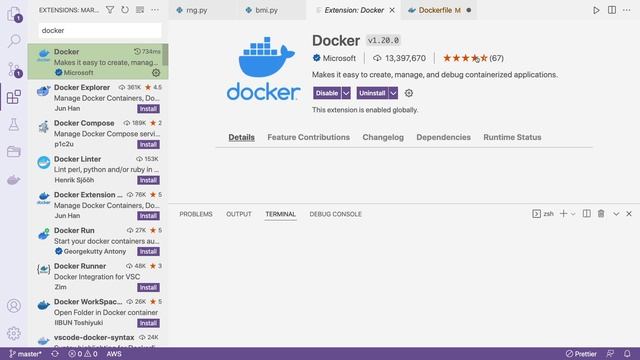The width and height of the screenshot is (640, 360).
Task: Open Feature Contributions tab
Action: coord(309,138)
